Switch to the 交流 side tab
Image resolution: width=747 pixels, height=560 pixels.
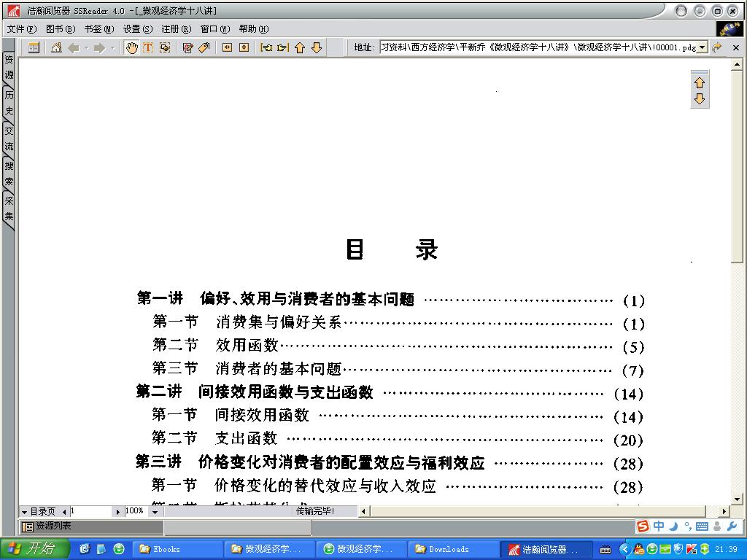click(9, 139)
